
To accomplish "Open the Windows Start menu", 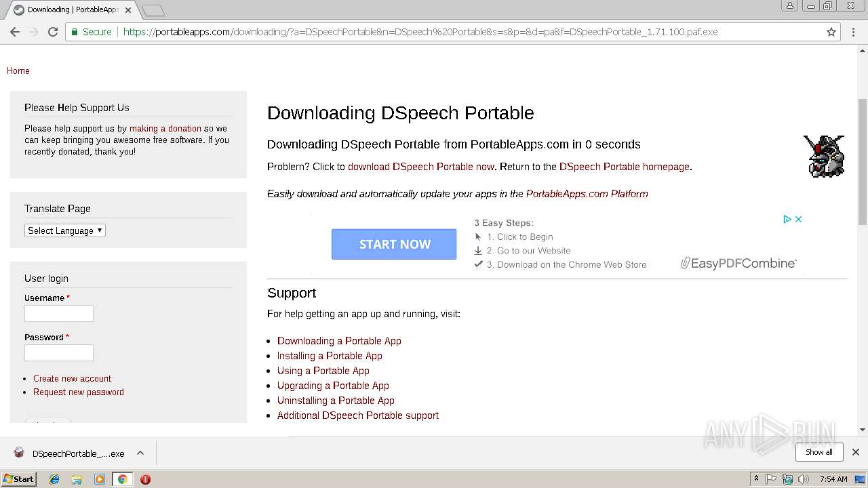I will [x=18, y=479].
